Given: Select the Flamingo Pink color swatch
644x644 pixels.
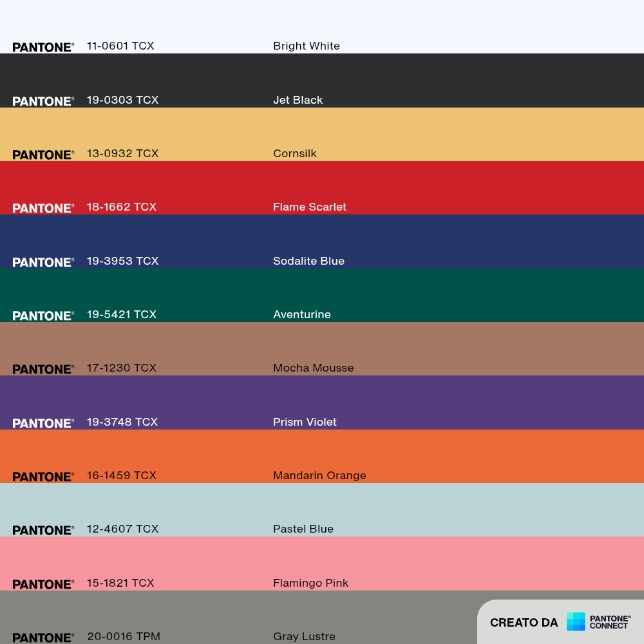Looking at the screenshot, I should pos(322,563).
